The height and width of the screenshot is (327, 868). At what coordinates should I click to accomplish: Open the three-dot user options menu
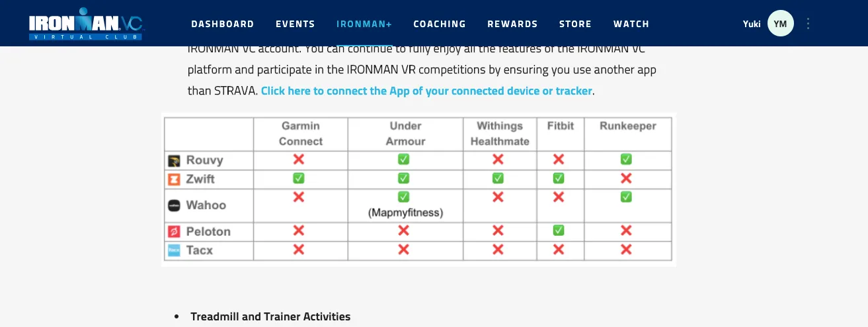click(x=808, y=24)
